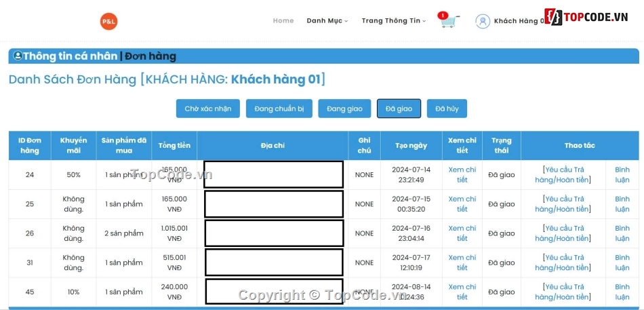Open the Khách Hàng account menu
The height and width of the screenshot is (310, 644).
(519, 20)
